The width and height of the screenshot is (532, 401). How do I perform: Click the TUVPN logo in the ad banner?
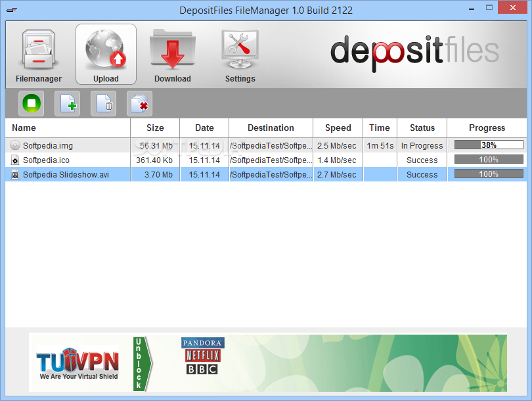78,363
